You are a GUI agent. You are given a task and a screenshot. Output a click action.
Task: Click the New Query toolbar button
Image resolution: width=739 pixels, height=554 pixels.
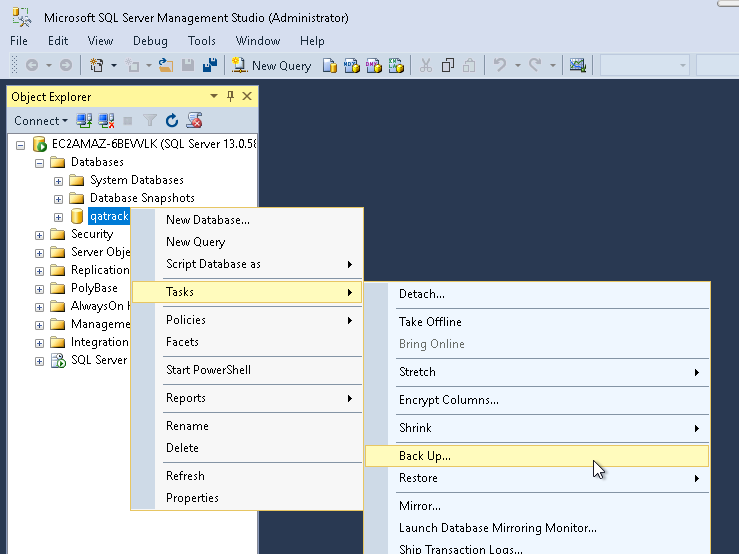coord(271,66)
